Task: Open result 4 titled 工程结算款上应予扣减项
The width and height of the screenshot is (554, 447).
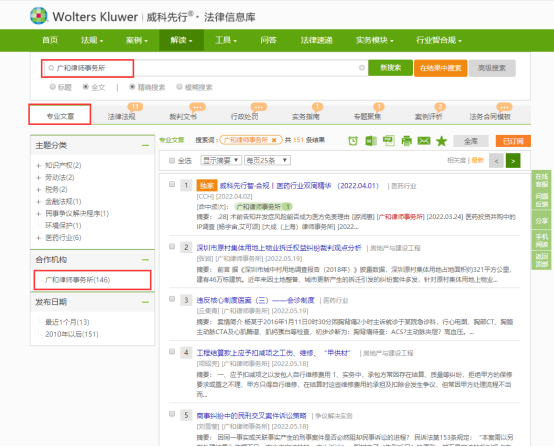Action: [273, 353]
